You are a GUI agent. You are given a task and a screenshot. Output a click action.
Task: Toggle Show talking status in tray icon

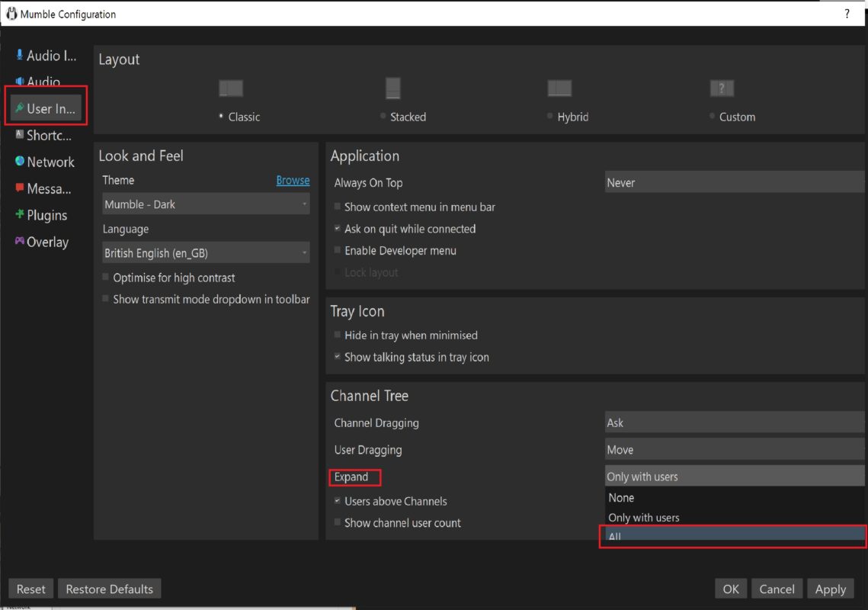pos(337,356)
